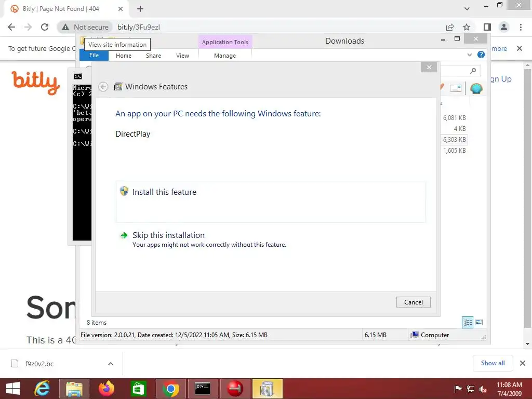Image resolution: width=532 pixels, height=399 pixels.
Task: Dismiss Chrome update infobar
Action: pos(519,48)
